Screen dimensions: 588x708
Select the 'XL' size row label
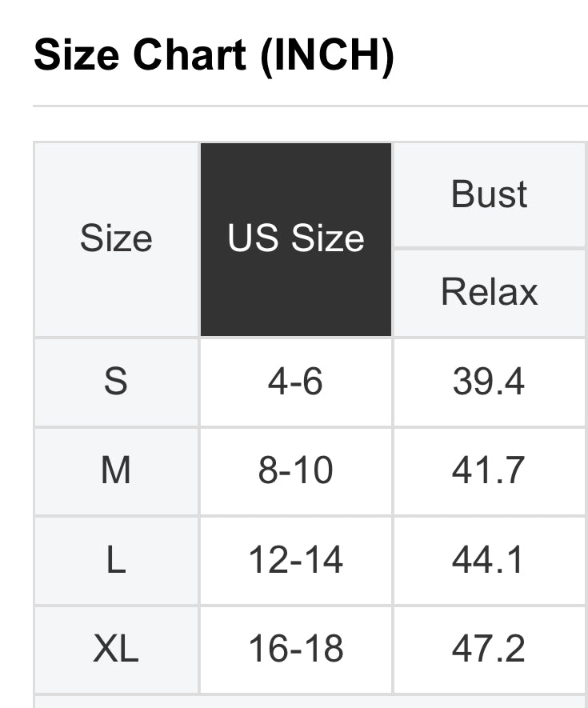click(116, 649)
